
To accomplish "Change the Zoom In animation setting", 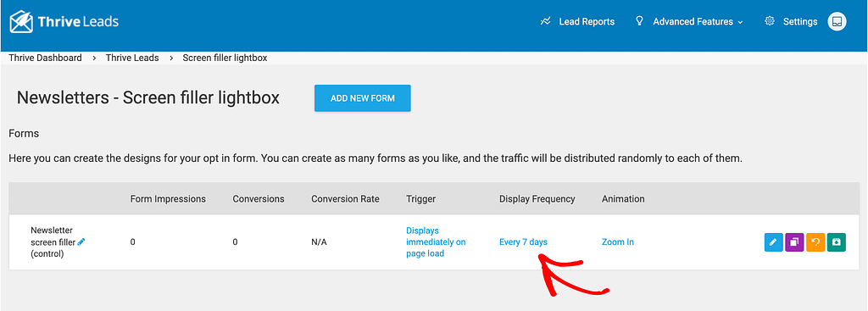I will click(x=618, y=242).
